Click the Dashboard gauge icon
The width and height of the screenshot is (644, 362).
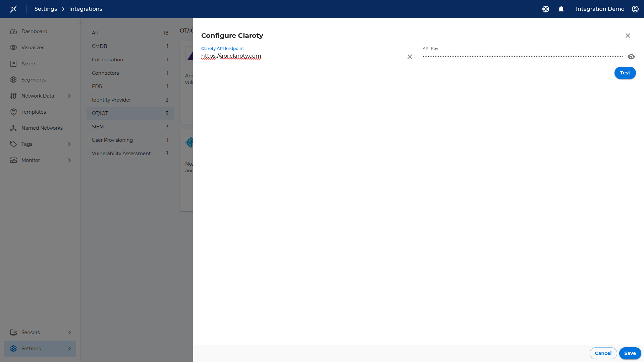(x=13, y=32)
